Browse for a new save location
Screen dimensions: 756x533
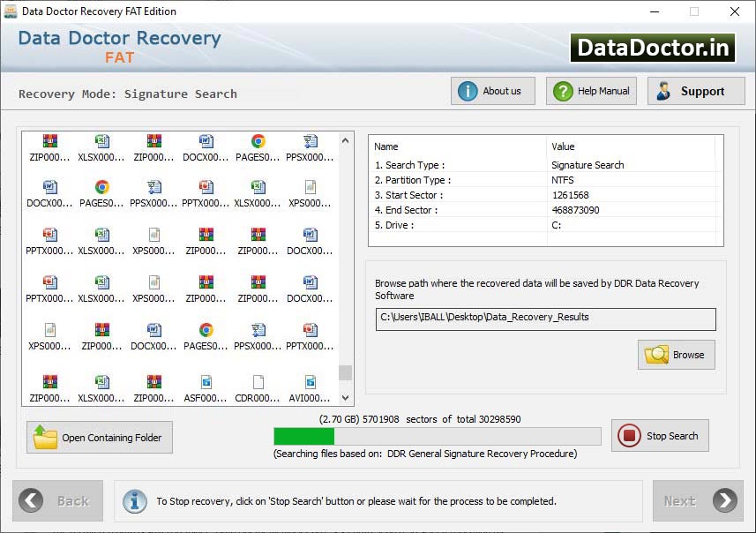[676, 355]
